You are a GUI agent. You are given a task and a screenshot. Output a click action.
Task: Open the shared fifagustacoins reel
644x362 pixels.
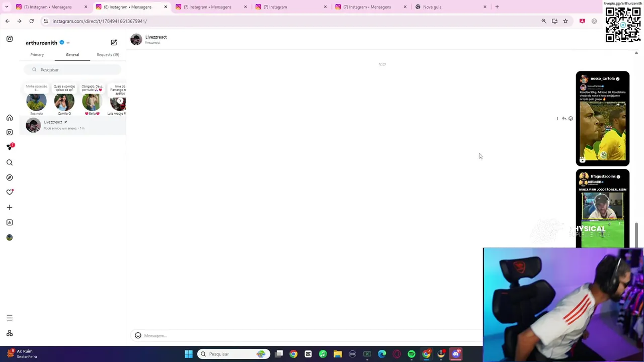[602, 209]
